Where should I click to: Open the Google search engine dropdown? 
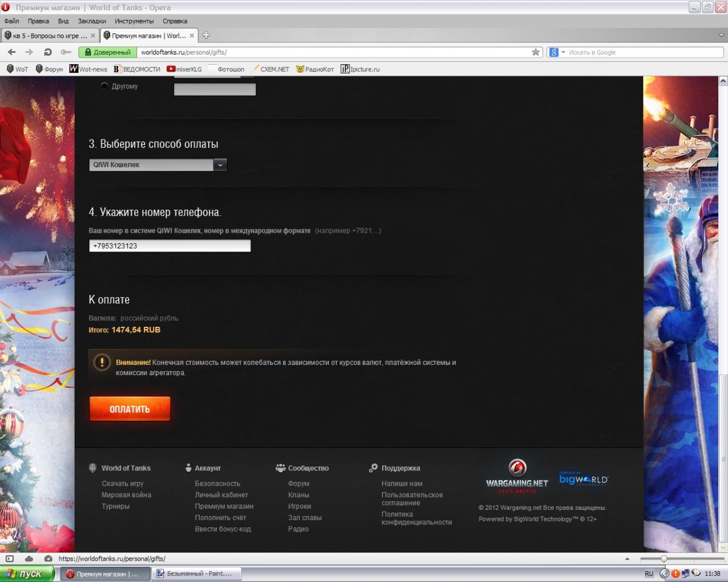pyautogui.click(x=563, y=52)
